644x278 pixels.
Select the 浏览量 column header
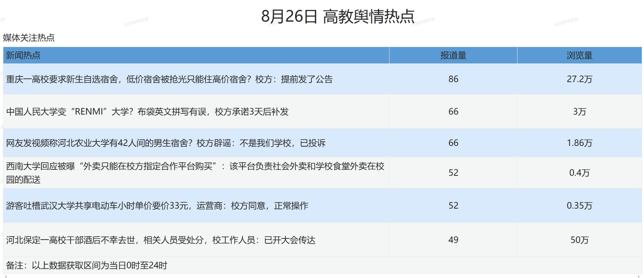(579, 56)
